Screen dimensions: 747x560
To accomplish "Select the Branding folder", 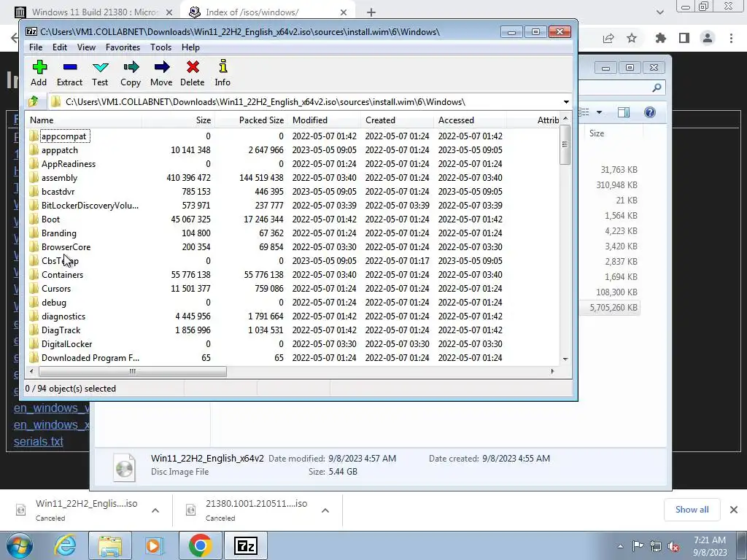I will point(58,233).
